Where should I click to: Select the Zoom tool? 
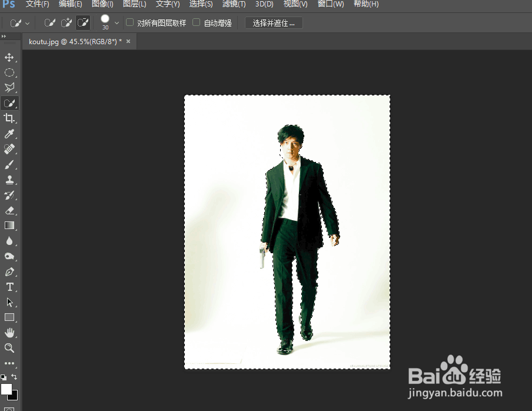click(x=9, y=348)
